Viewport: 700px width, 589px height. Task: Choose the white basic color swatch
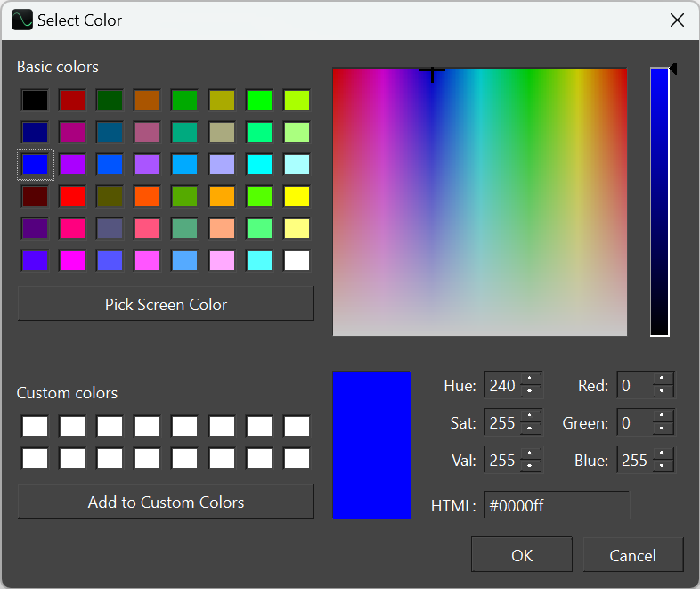[297, 260]
